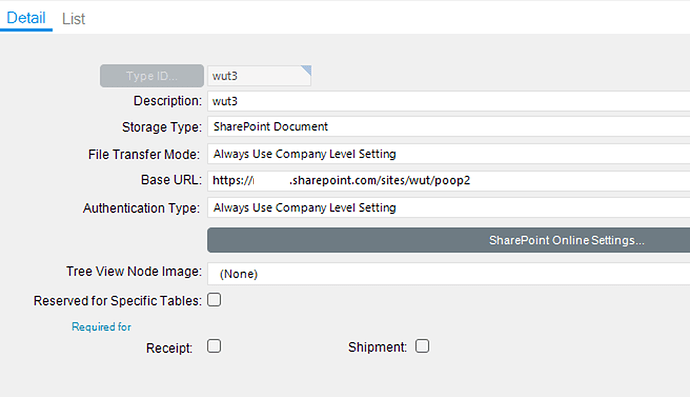This screenshot has width=690, height=397.
Task: Click the Storage Type label
Action: point(161,127)
